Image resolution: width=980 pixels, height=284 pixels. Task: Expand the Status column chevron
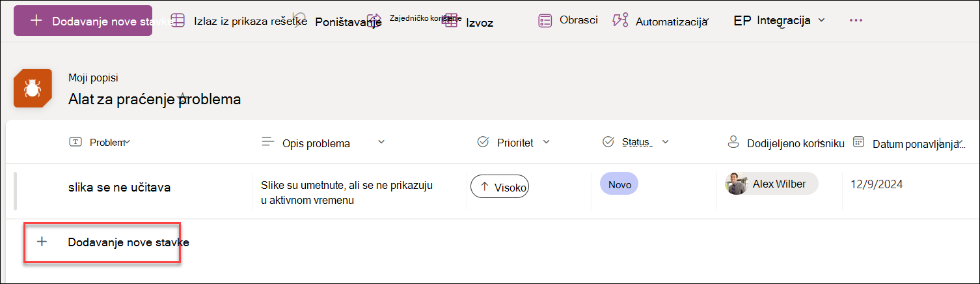(x=666, y=141)
